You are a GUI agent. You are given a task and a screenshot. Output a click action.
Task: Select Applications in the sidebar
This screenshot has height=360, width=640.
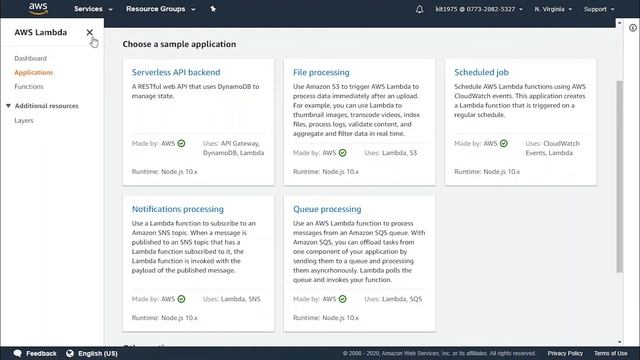[34, 72]
